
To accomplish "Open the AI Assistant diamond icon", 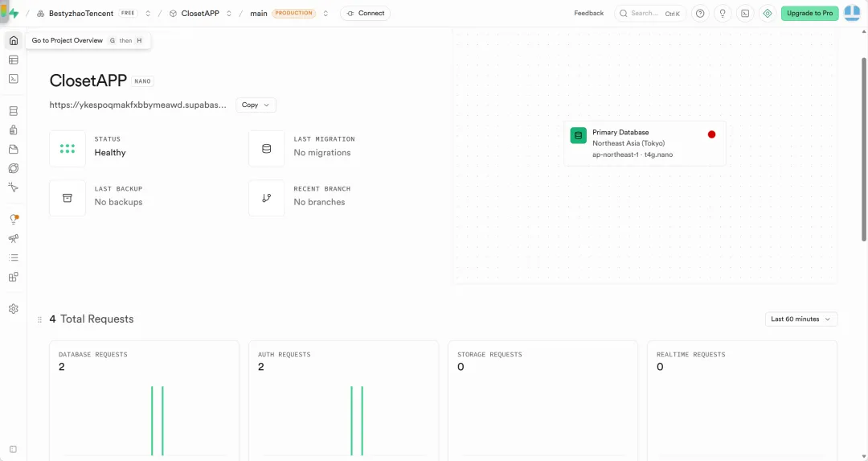I will 768,14.
